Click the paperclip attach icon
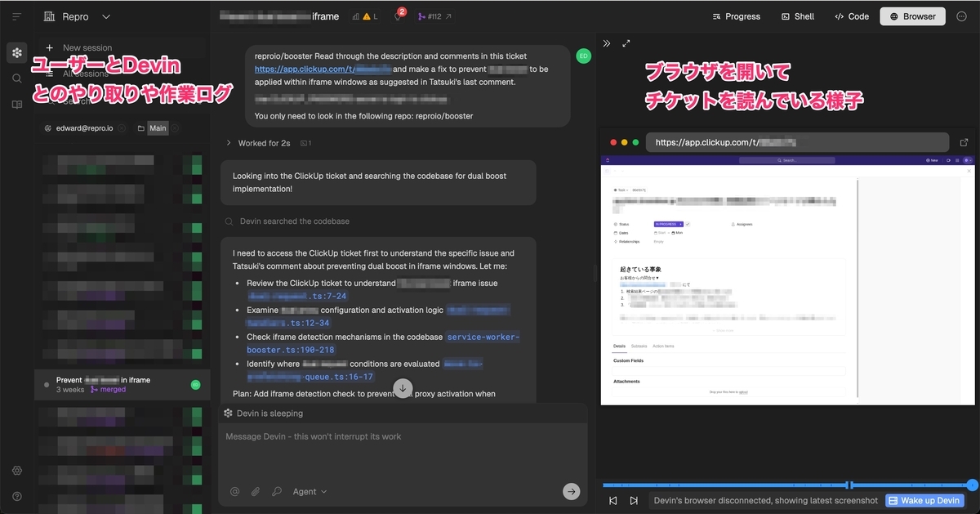The image size is (980, 514). click(256, 491)
